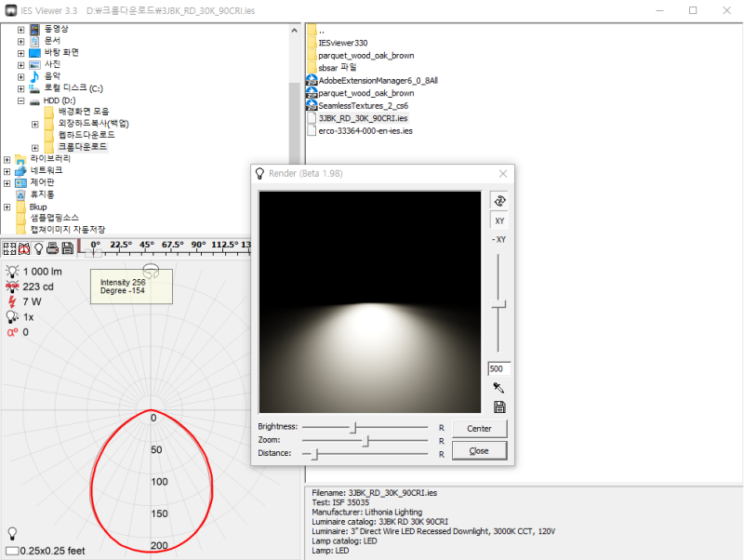
Task: Click the eyedropper color picker icon
Action: coord(498,388)
